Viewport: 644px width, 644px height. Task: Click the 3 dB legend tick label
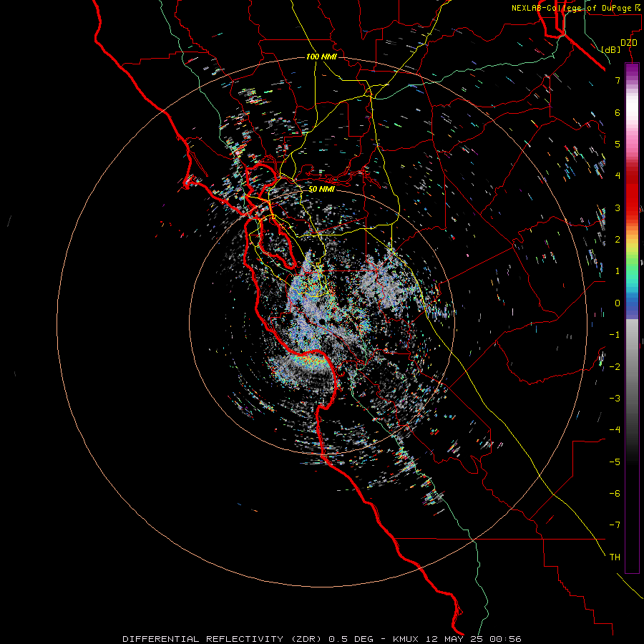pyautogui.click(x=618, y=208)
